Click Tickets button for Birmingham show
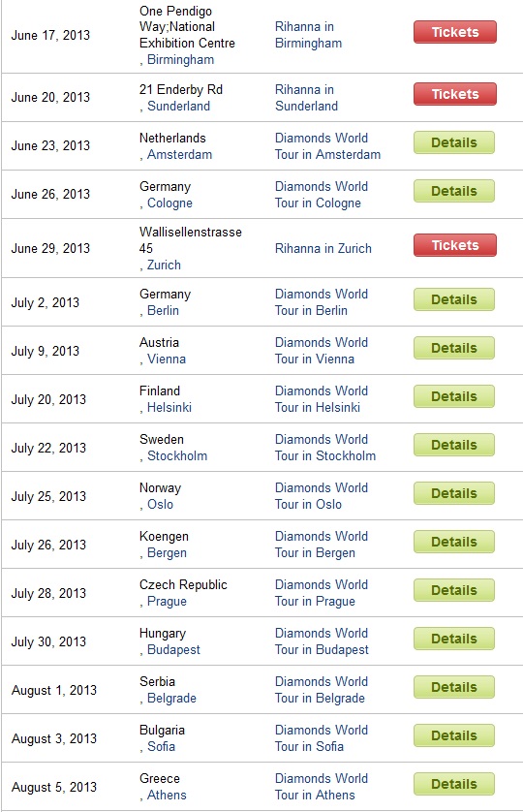Viewport: 523px width, 812px height. coord(454,32)
